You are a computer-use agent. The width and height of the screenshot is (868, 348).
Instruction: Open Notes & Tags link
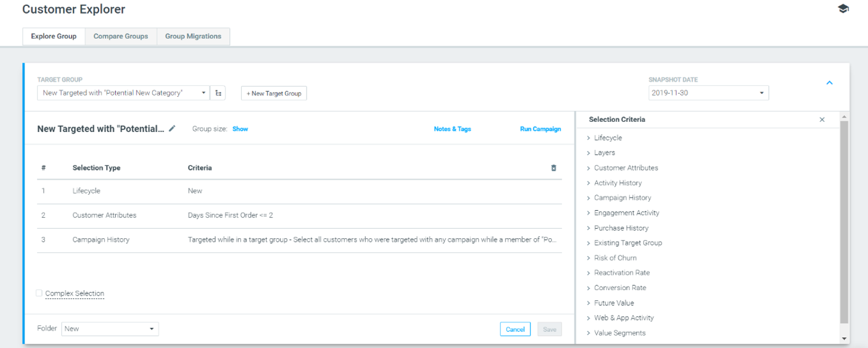pyautogui.click(x=452, y=129)
